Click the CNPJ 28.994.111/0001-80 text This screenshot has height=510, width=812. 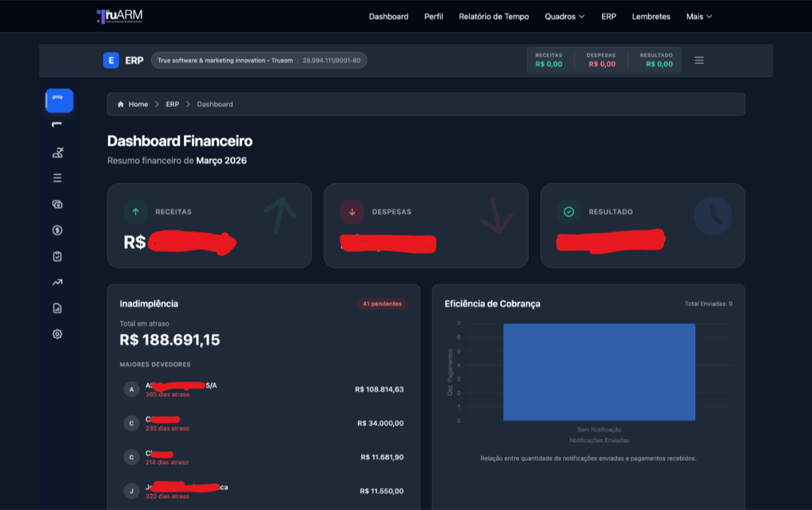pos(331,60)
